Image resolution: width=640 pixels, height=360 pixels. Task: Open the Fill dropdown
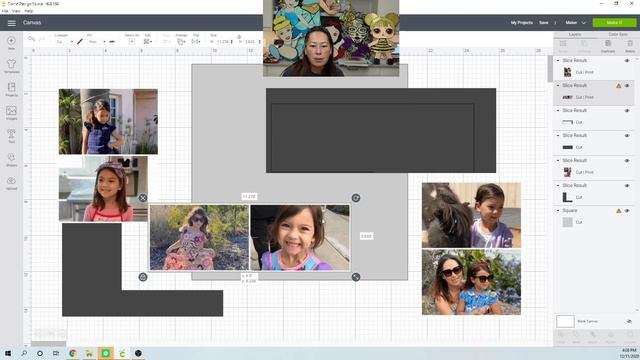(97, 42)
